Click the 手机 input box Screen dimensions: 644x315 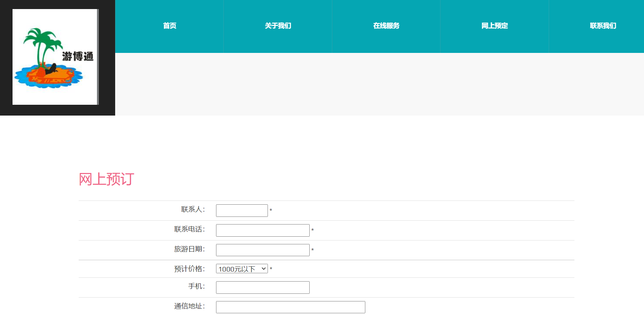(x=263, y=288)
